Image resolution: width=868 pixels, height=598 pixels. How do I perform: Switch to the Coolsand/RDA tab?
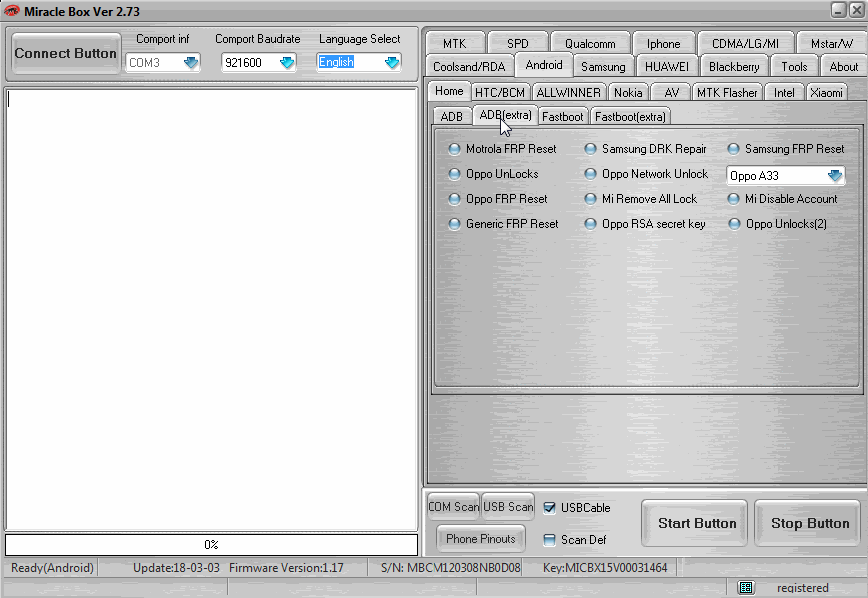469,66
